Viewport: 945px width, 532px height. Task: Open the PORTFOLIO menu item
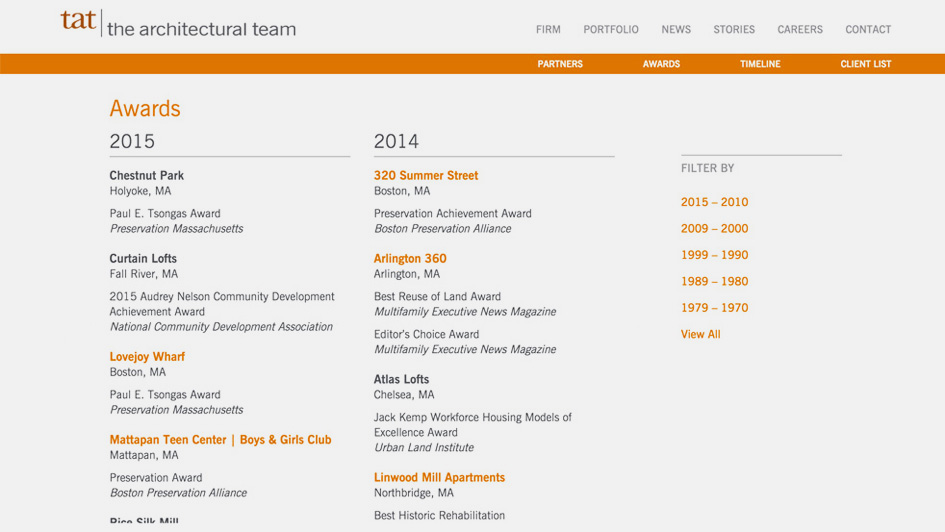pyautogui.click(x=611, y=30)
